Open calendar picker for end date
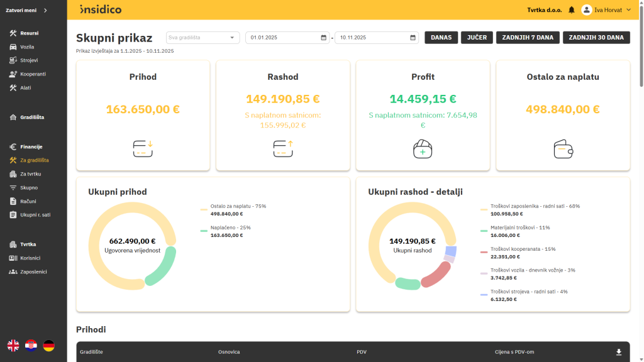 pyautogui.click(x=413, y=38)
